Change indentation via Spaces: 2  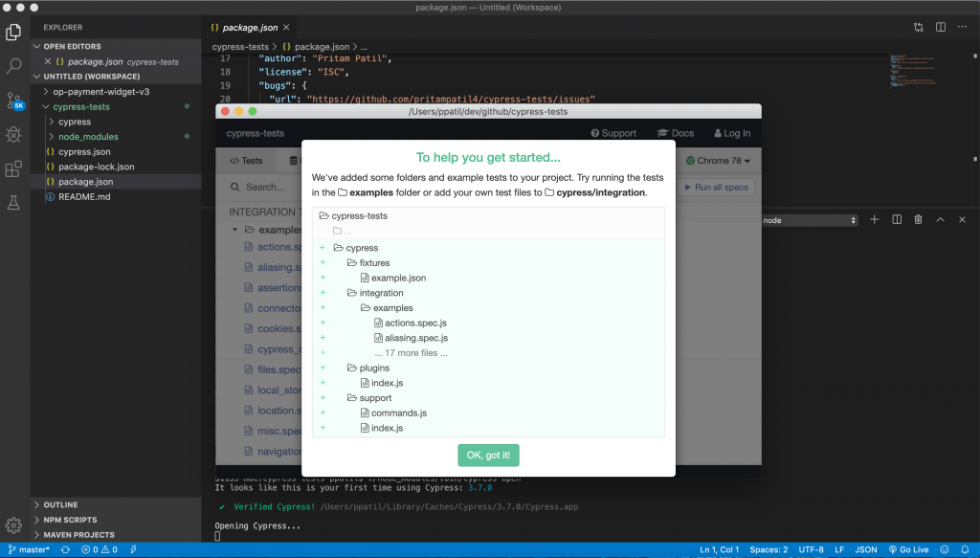[768, 550]
